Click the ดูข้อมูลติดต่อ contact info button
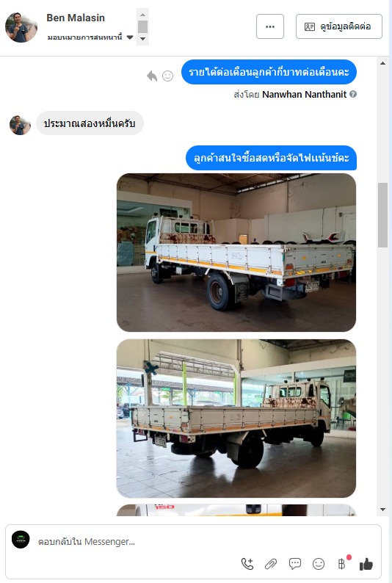Screen dimensions: 392x583 click(x=339, y=26)
